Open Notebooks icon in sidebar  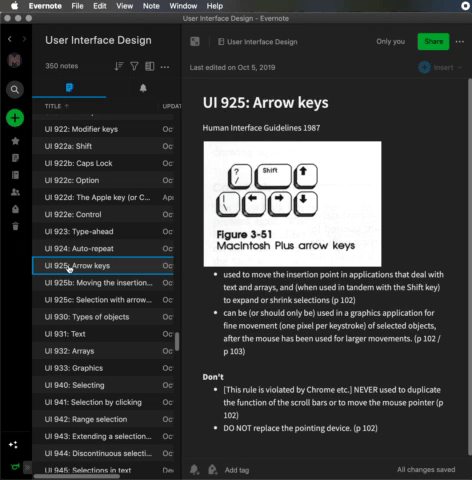coord(15,175)
